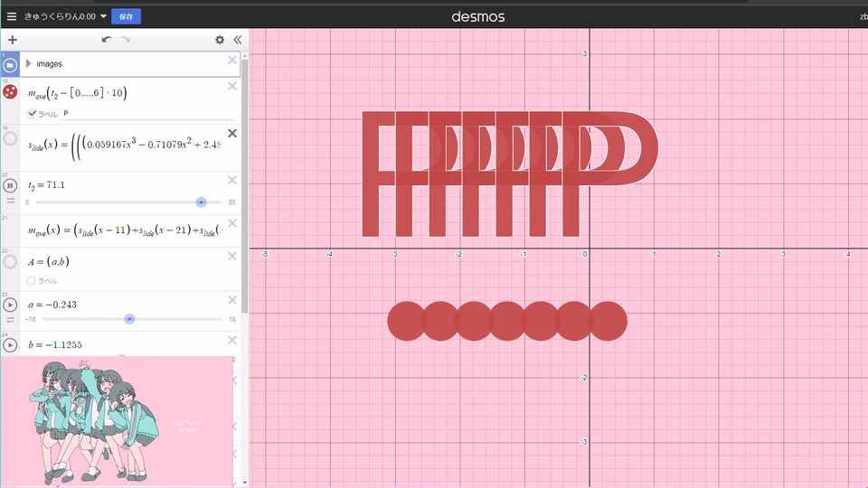Toggle visibility of point A = (a,b)
This screenshot has height=488, width=868.
point(10,262)
